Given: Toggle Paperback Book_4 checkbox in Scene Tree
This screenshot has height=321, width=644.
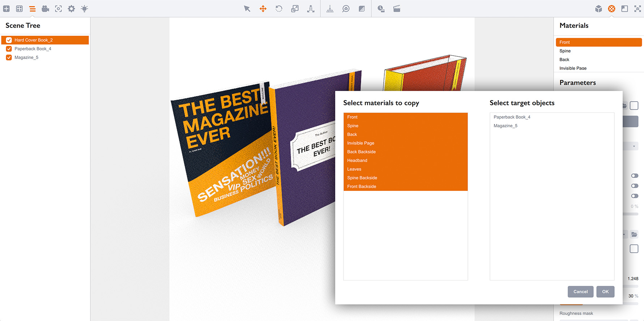Looking at the screenshot, I should coord(9,49).
